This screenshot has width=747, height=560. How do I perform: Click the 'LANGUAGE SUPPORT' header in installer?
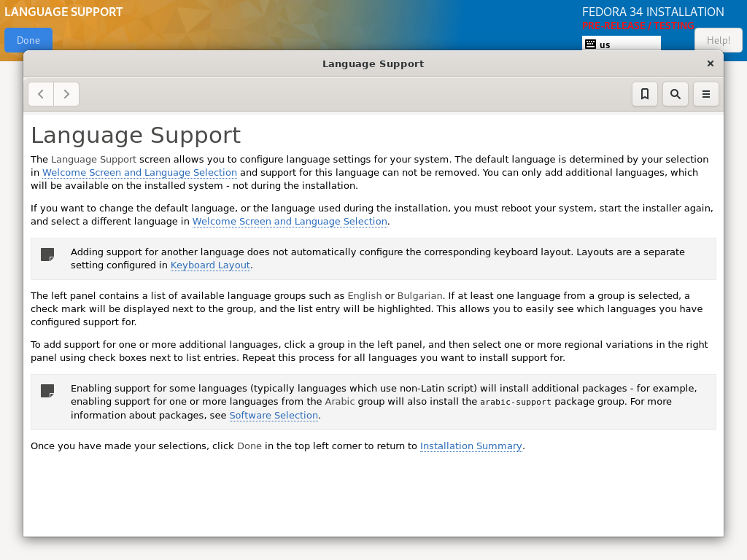click(x=63, y=12)
